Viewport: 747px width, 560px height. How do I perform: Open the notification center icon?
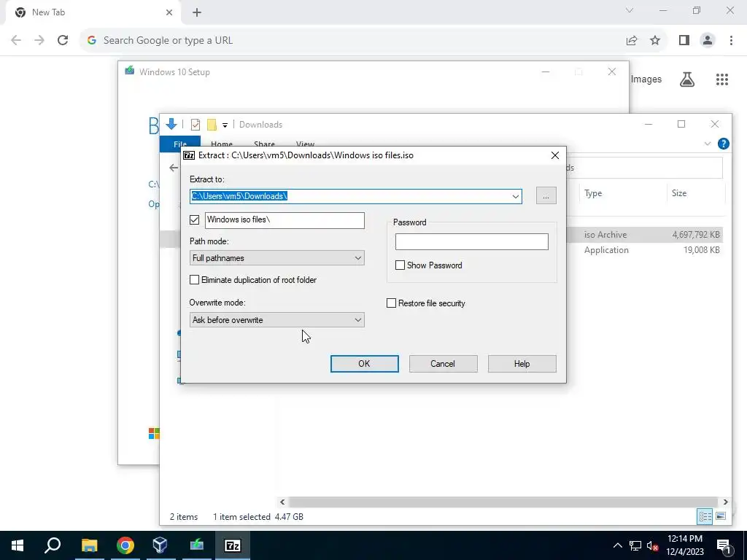(724, 545)
